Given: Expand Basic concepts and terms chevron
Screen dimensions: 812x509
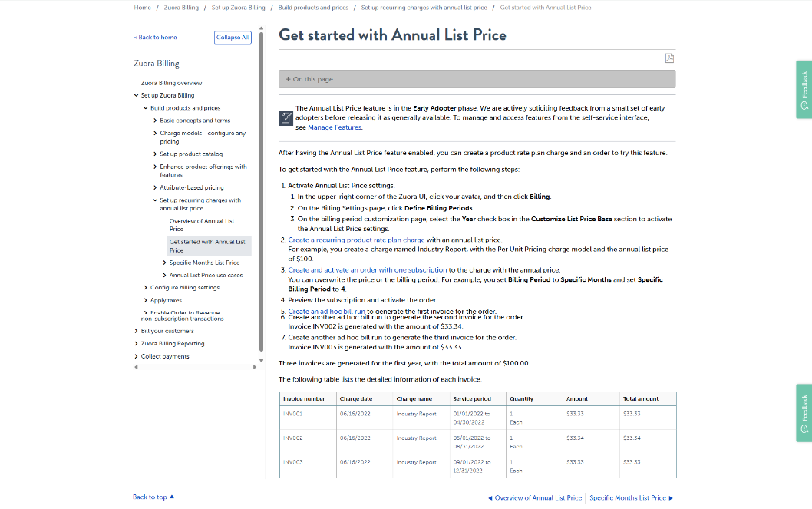Looking at the screenshot, I should tap(155, 121).
